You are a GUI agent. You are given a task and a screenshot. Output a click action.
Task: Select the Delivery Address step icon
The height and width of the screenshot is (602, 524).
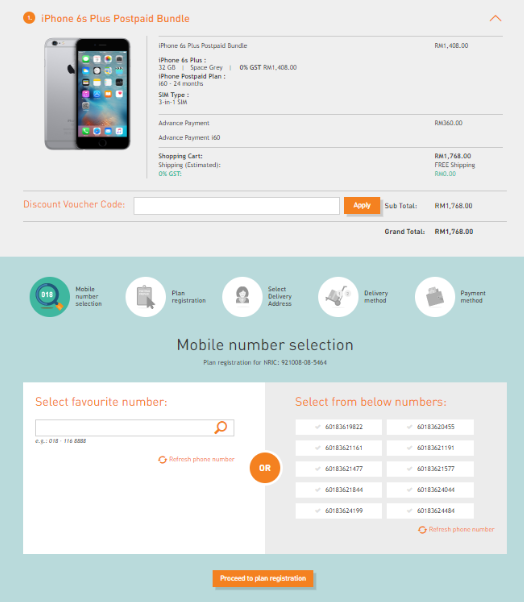[242, 297]
